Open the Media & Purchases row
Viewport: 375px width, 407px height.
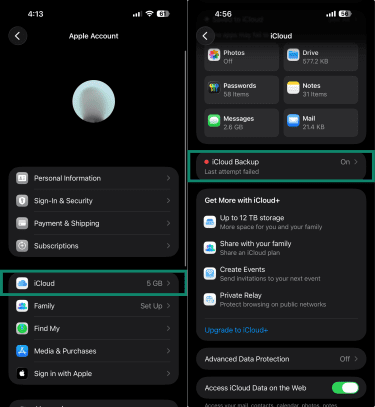pos(94,351)
